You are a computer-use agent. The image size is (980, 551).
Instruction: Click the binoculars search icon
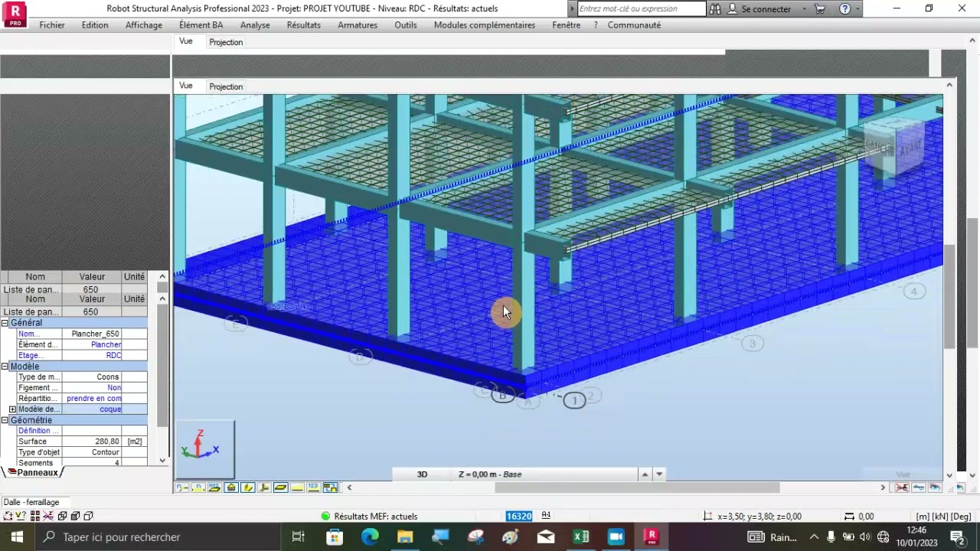click(715, 9)
